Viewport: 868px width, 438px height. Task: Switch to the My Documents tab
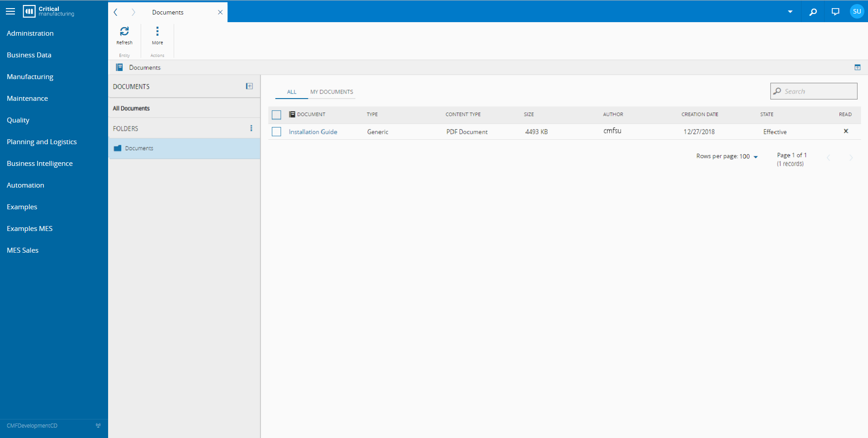pos(332,92)
